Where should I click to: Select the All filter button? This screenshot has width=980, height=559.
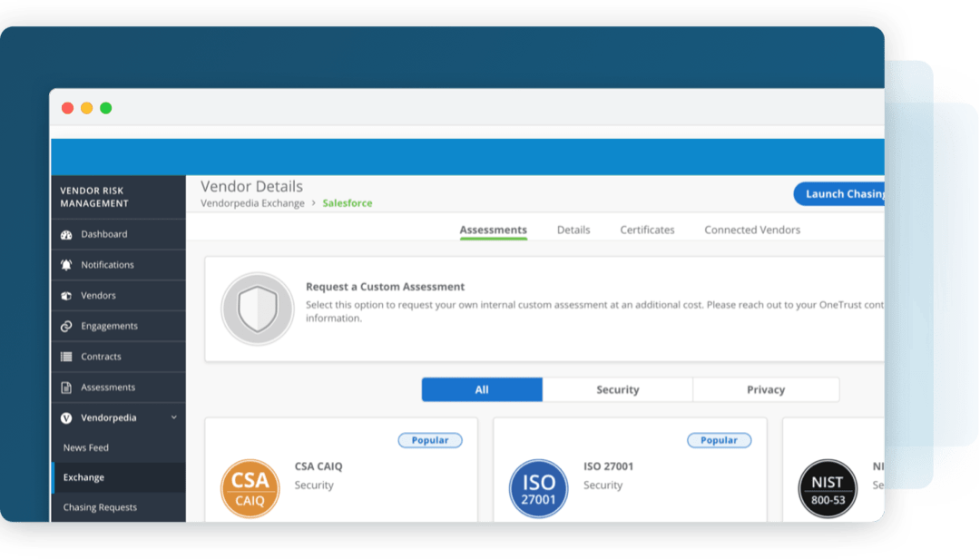[482, 389]
